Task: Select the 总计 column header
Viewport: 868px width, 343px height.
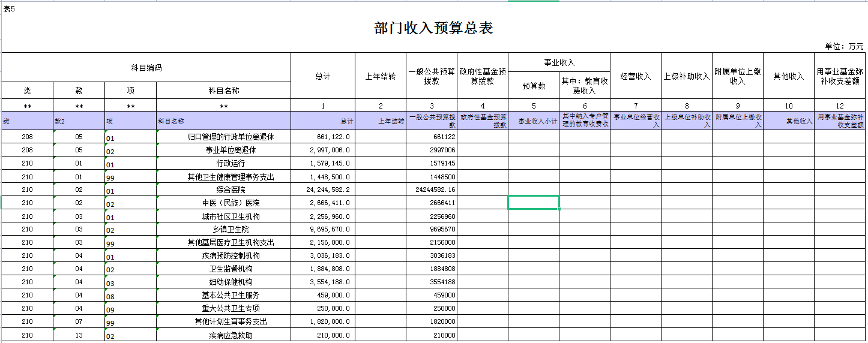Action: [323, 76]
